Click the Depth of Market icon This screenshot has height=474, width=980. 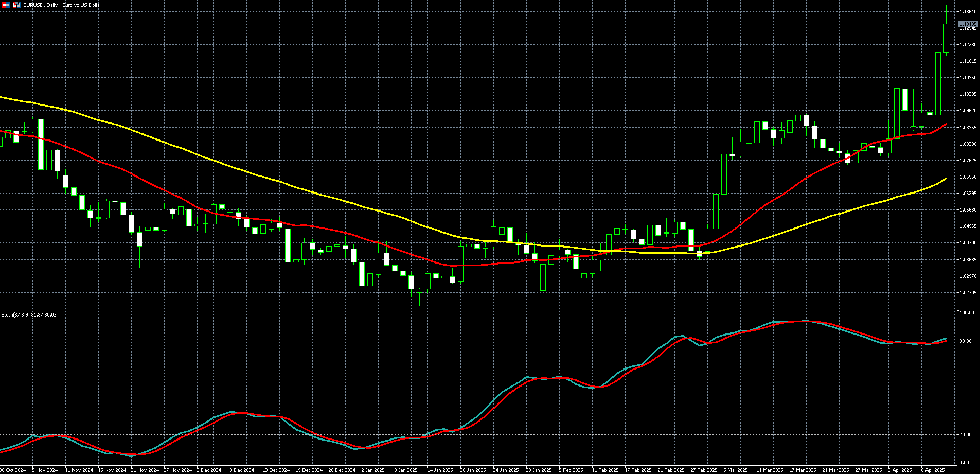pos(6,5)
